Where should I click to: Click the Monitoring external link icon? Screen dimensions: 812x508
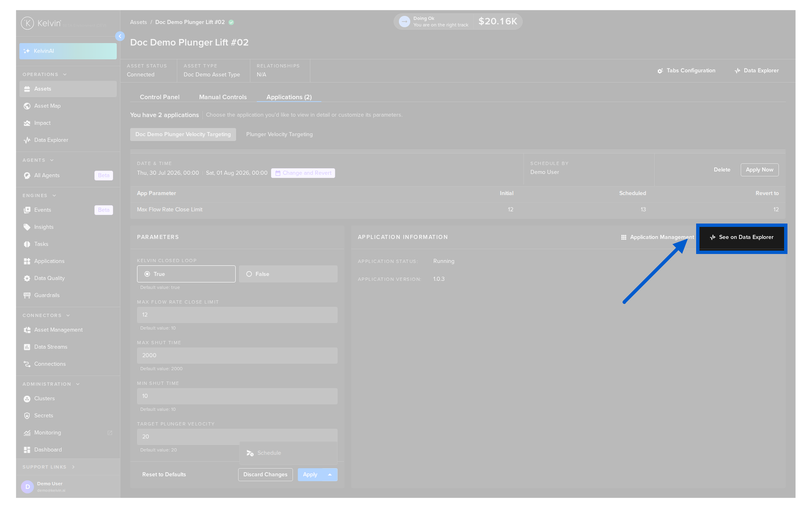(x=110, y=433)
